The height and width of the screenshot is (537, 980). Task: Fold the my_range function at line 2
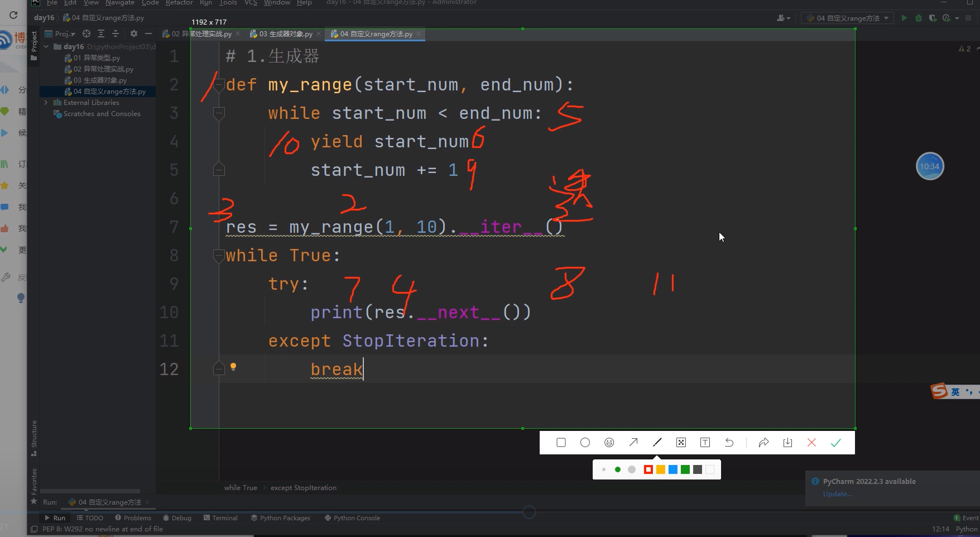219,85
